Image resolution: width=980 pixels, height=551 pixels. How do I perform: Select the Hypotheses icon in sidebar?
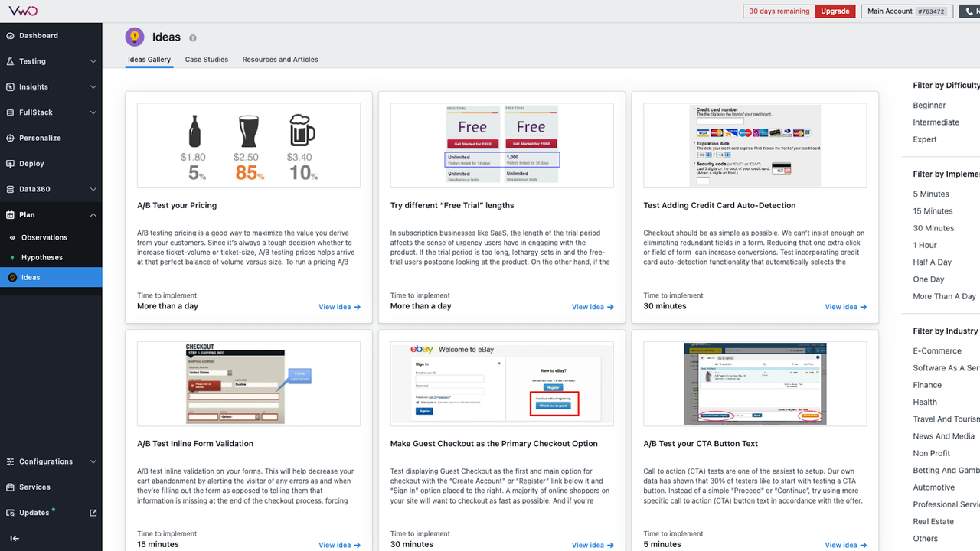(x=12, y=258)
